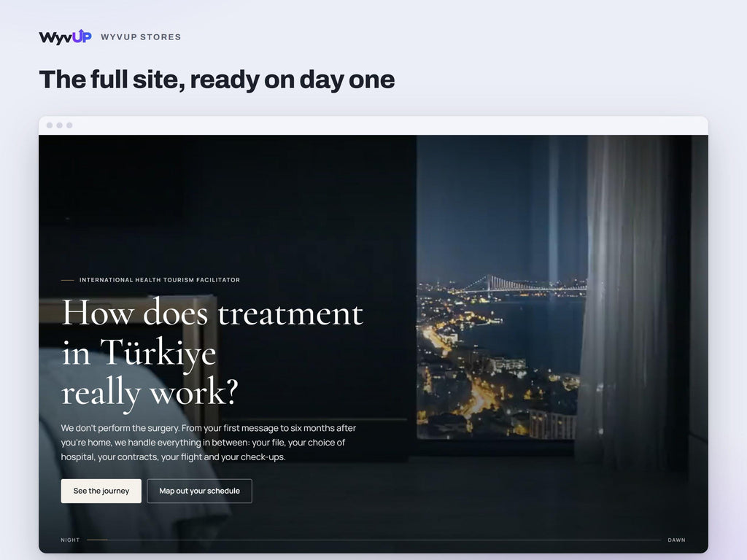Viewport: 747px width, 560px height.
Task: Click the International Health Tourism Facilitator tagline
Action: pos(160,280)
